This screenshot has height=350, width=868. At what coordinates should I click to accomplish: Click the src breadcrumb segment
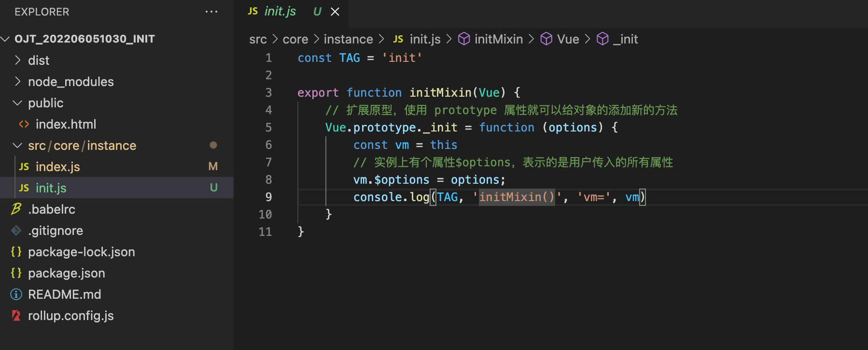(x=258, y=39)
